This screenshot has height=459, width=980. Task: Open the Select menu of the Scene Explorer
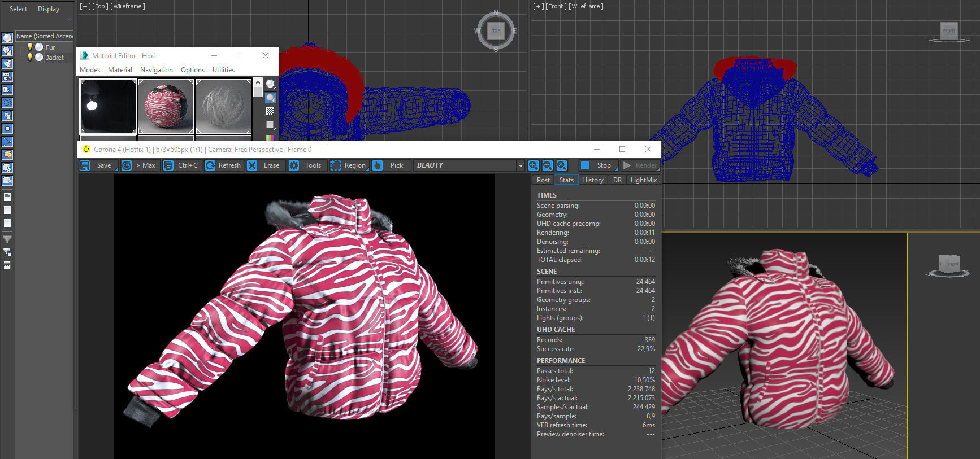click(18, 9)
